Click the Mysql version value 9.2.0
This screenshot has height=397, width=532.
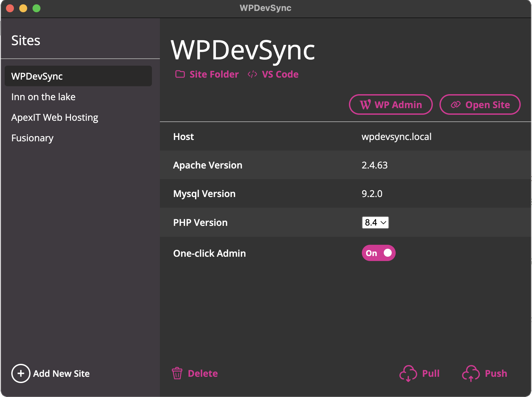[372, 194]
